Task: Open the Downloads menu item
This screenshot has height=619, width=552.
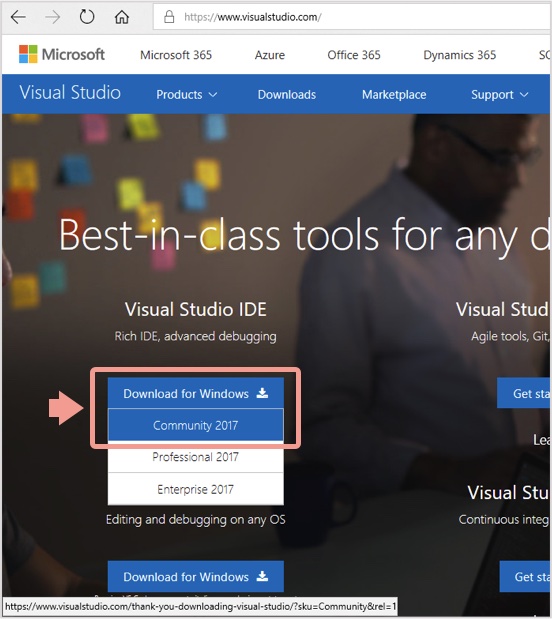Action: click(287, 94)
